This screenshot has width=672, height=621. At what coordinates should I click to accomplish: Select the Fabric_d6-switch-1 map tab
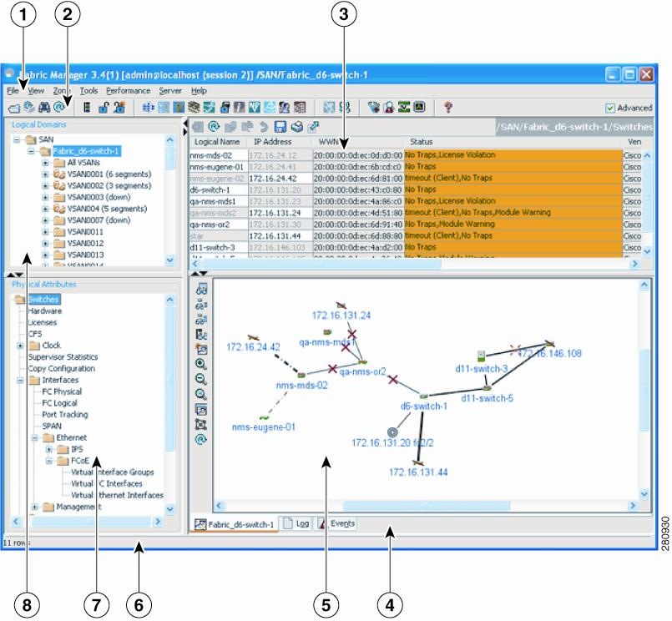(235, 524)
